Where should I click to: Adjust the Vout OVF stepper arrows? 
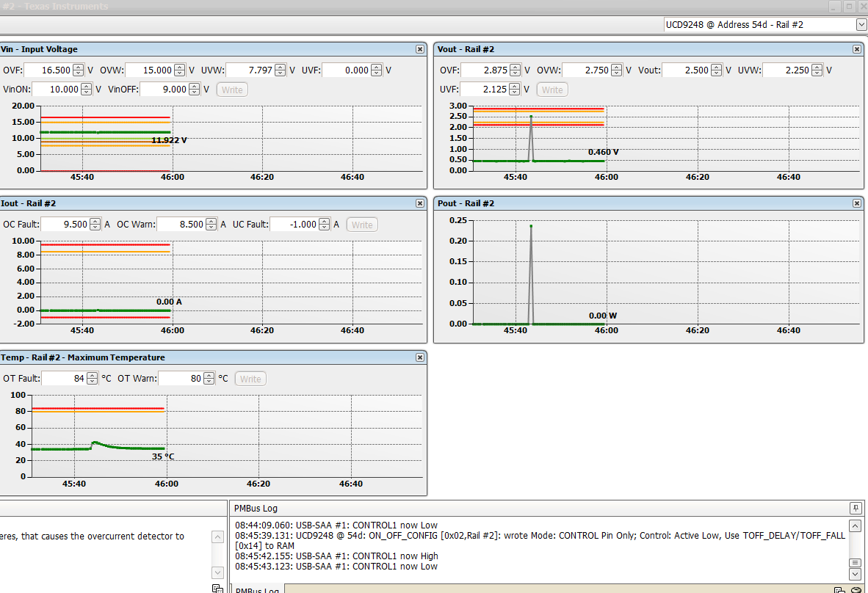pyautogui.click(x=516, y=70)
